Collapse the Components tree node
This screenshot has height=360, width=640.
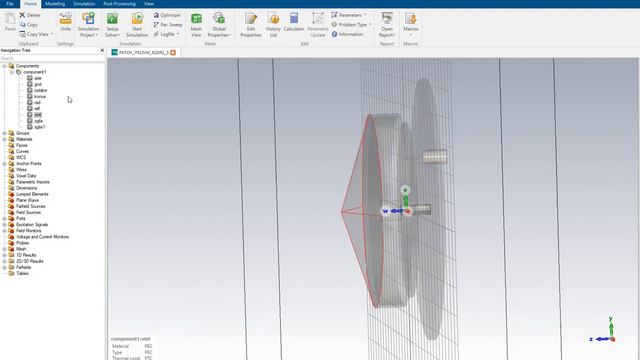point(4,66)
